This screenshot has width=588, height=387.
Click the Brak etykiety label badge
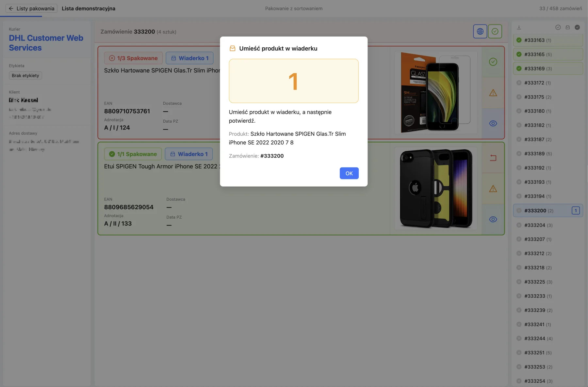tap(25, 76)
